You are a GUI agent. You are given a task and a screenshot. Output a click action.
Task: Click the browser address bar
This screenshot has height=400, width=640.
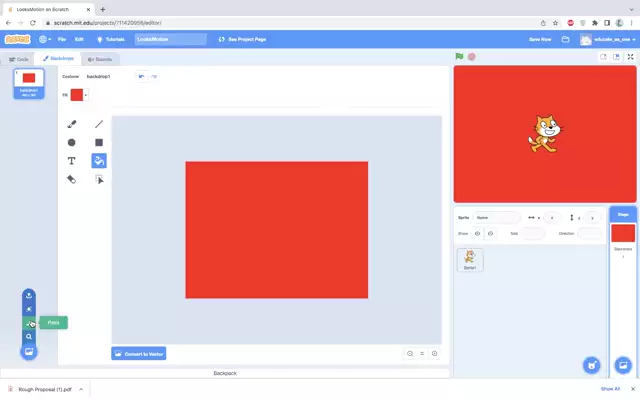tap(291, 23)
